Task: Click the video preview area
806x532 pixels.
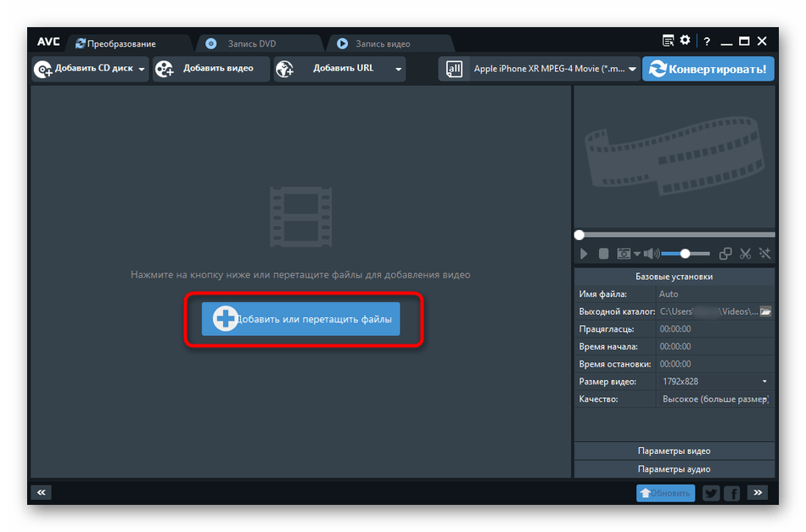Action: point(674,157)
